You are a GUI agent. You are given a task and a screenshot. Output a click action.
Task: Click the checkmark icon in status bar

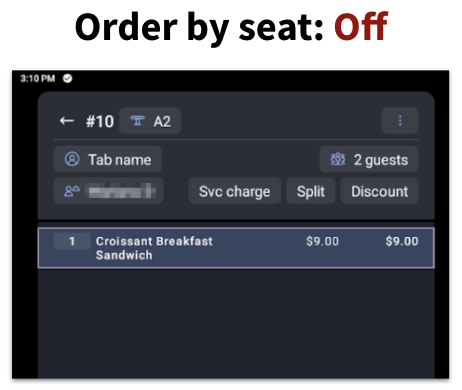pyautogui.click(x=68, y=78)
